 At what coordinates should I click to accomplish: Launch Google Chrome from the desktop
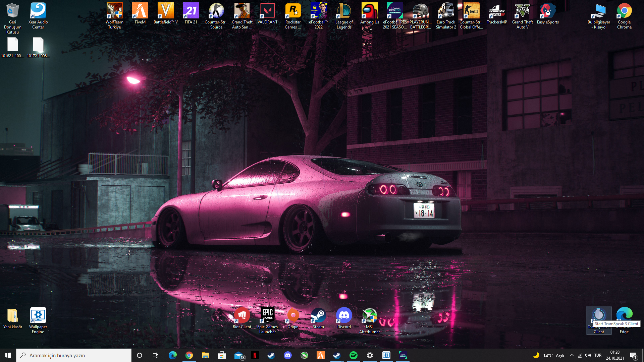pos(624,16)
